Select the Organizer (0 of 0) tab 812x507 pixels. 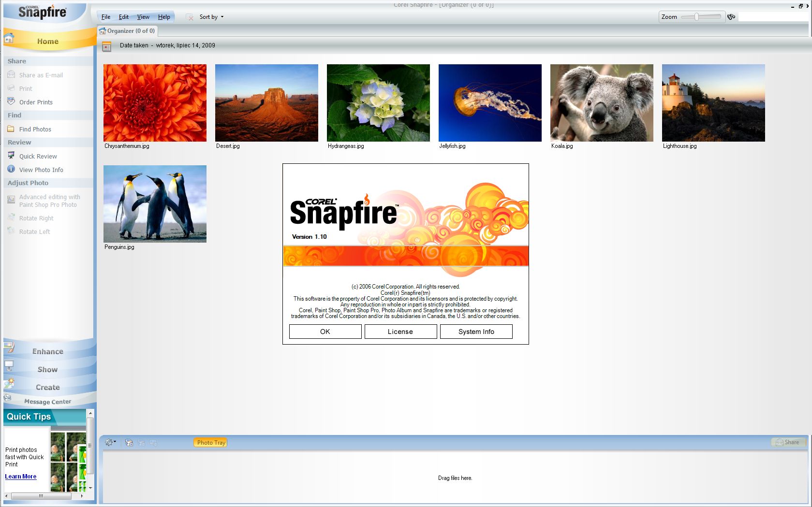click(x=127, y=31)
